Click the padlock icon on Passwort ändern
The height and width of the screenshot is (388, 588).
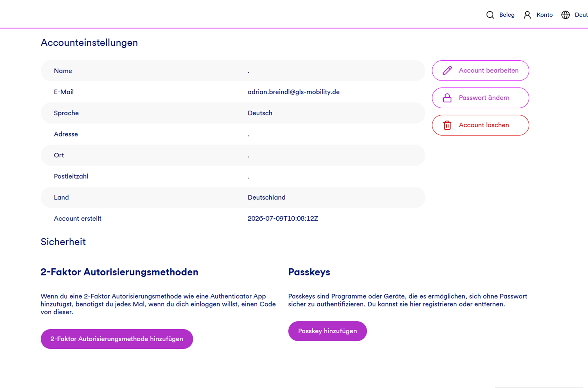click(447, 98)
